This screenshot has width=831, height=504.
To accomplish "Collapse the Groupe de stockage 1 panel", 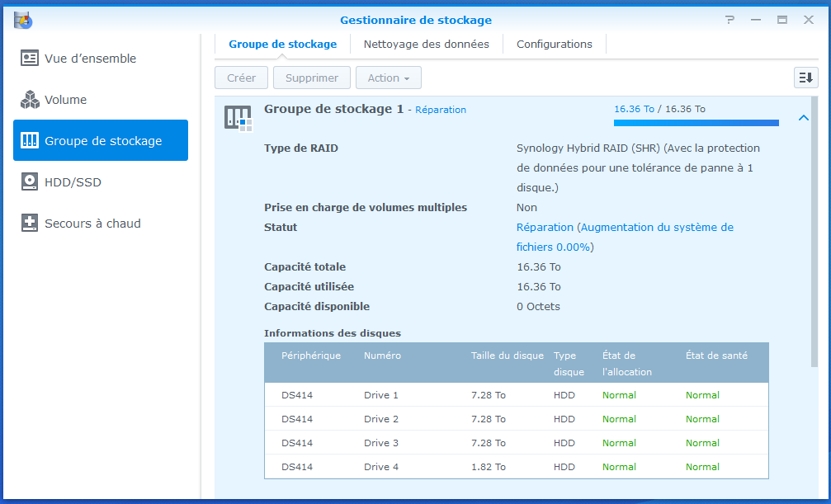I will tap(803, 118).
